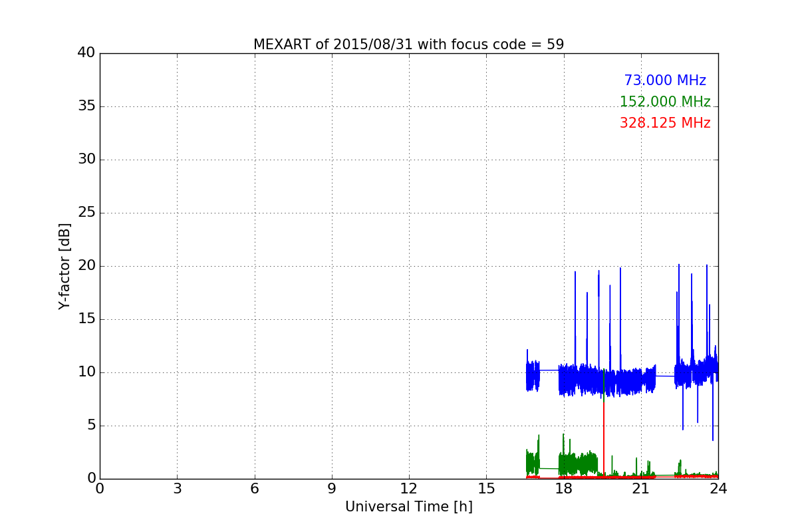Click the x-axis tick label 9
The height and width of the screenshot is (532, 798).
[x=332, y=489]
